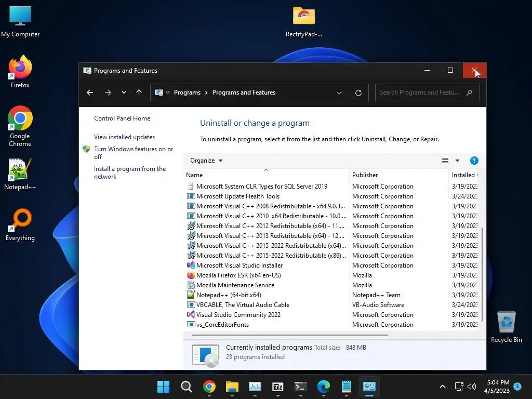Open the My Computer desktop icon
The height and width of the screenshot is (399, 532).
pyautogui.click(x=20, y=21)
